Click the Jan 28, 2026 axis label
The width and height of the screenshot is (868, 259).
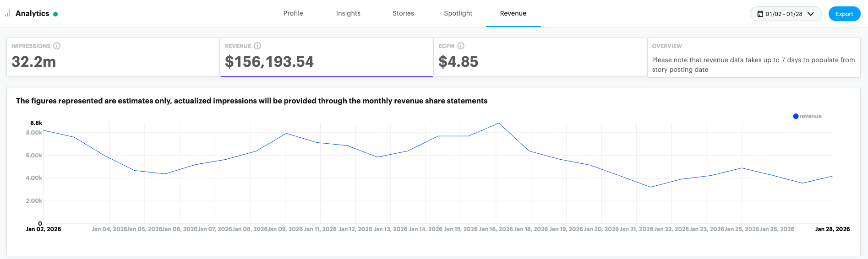(832, 229)
